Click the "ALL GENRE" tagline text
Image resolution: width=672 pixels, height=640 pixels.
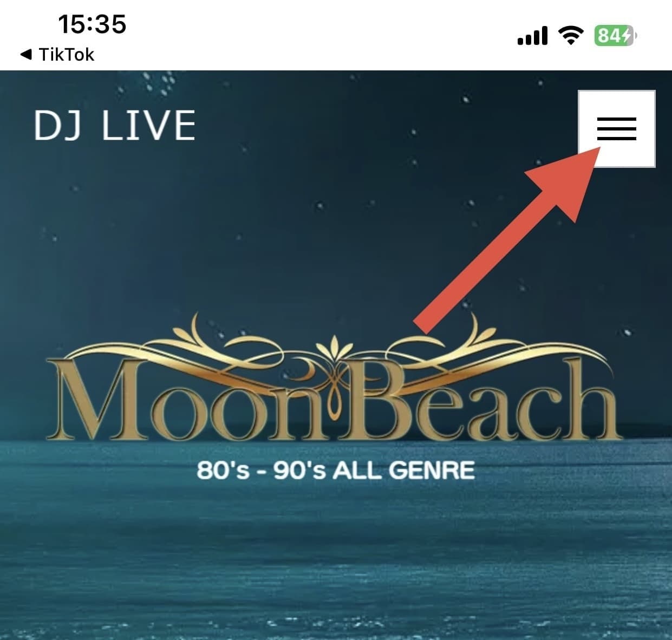coord(404,470)
